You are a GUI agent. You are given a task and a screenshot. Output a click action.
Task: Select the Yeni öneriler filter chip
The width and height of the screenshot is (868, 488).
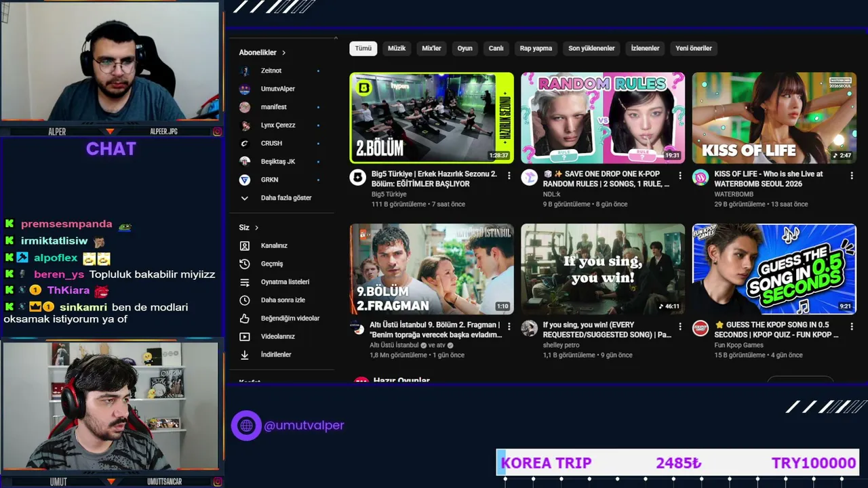(694, 48)
